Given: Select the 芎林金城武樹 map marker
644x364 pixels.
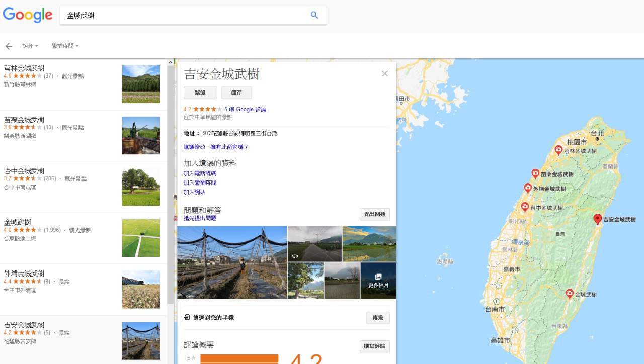Looking at the screenshot, I should click(x=558, y=150).
